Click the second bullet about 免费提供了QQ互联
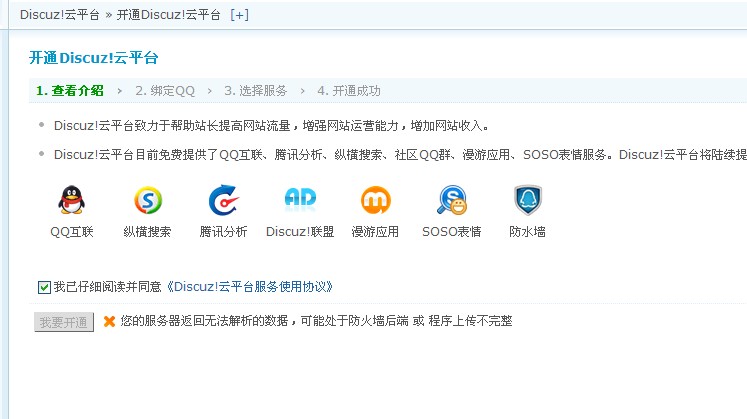Screen dimensions: 747x419 pos(400,155)
